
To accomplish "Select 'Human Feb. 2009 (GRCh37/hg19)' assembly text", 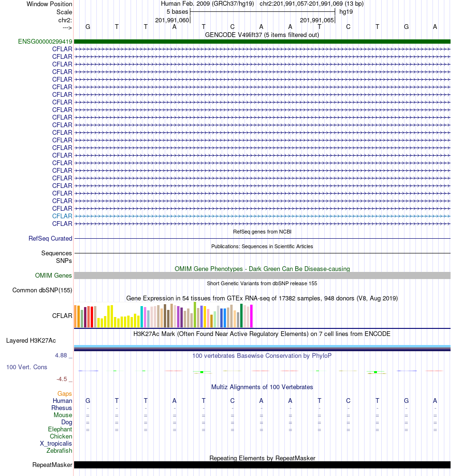I will (x=207, y=4).
